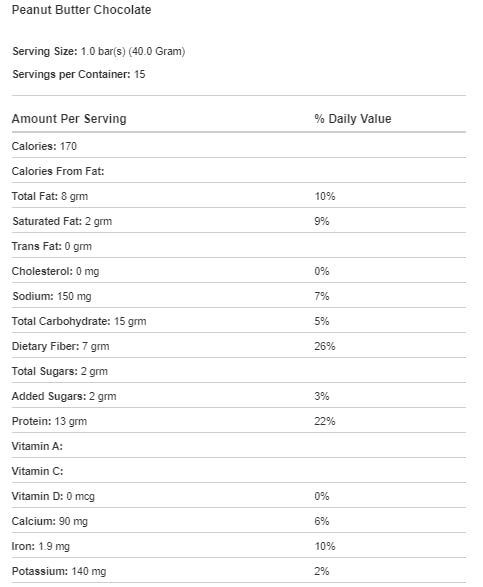Click the Cholesterol: 0 mg row

point(239,271)
